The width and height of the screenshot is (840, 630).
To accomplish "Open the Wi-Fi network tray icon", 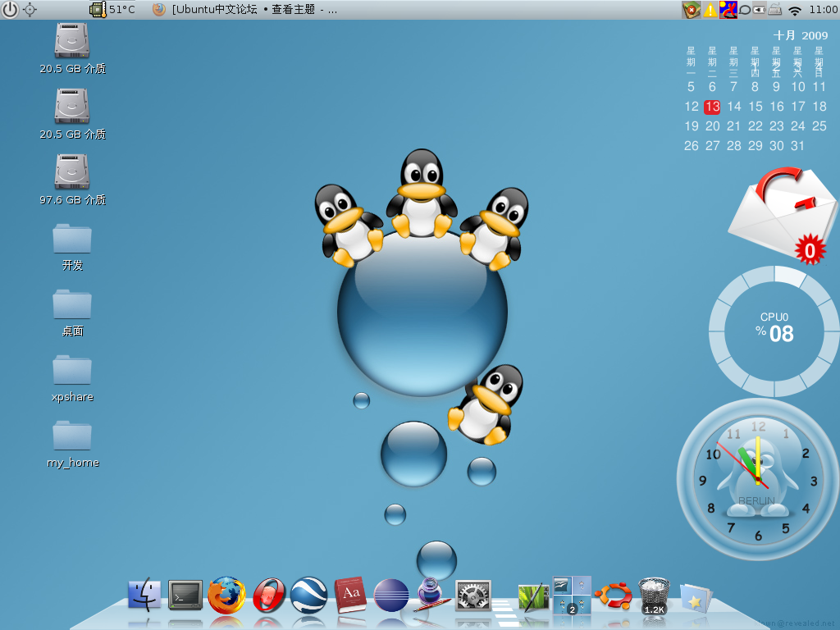I will pos(796,10).
